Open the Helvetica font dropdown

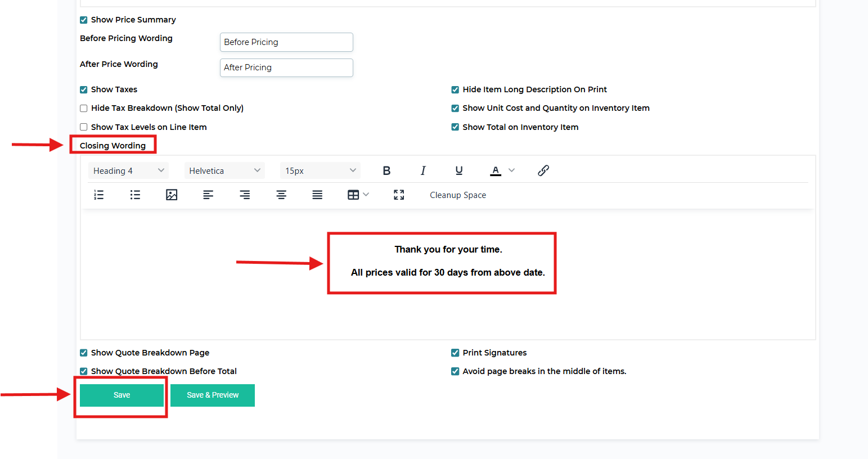224,171
